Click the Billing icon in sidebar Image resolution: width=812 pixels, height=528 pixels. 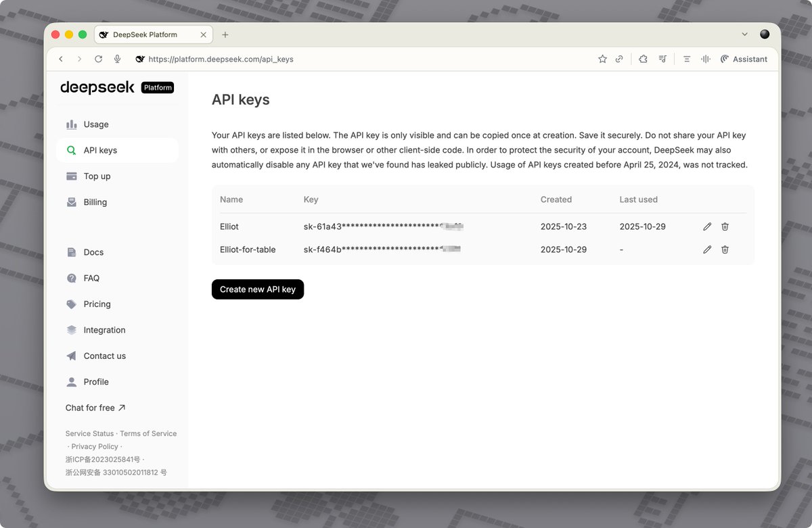(71, 202)
